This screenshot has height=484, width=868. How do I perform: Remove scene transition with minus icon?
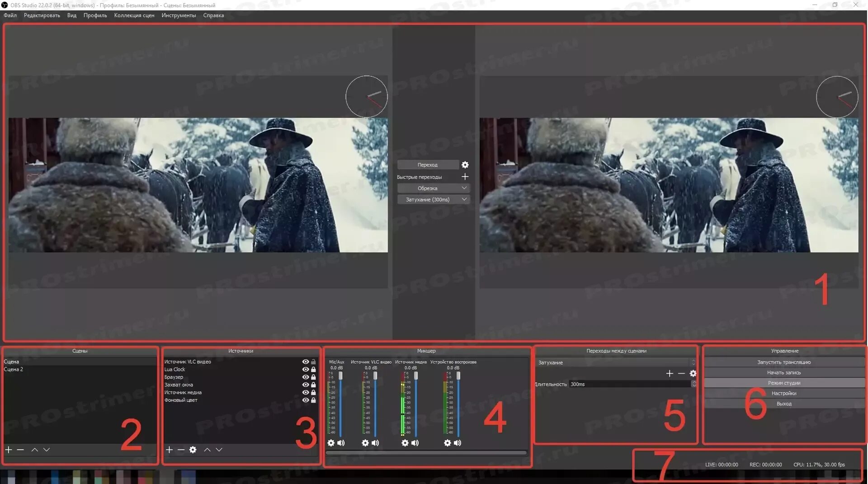tap(682, 373)
